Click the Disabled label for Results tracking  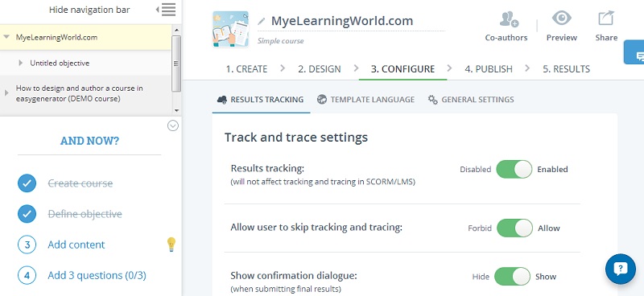click(x=475, y=170)
